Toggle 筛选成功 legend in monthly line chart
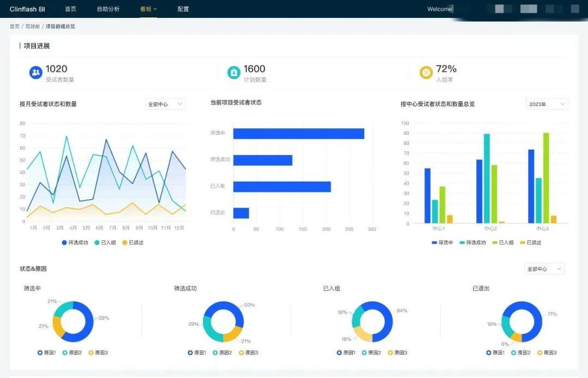588x378 pixels. pos(75,243)
